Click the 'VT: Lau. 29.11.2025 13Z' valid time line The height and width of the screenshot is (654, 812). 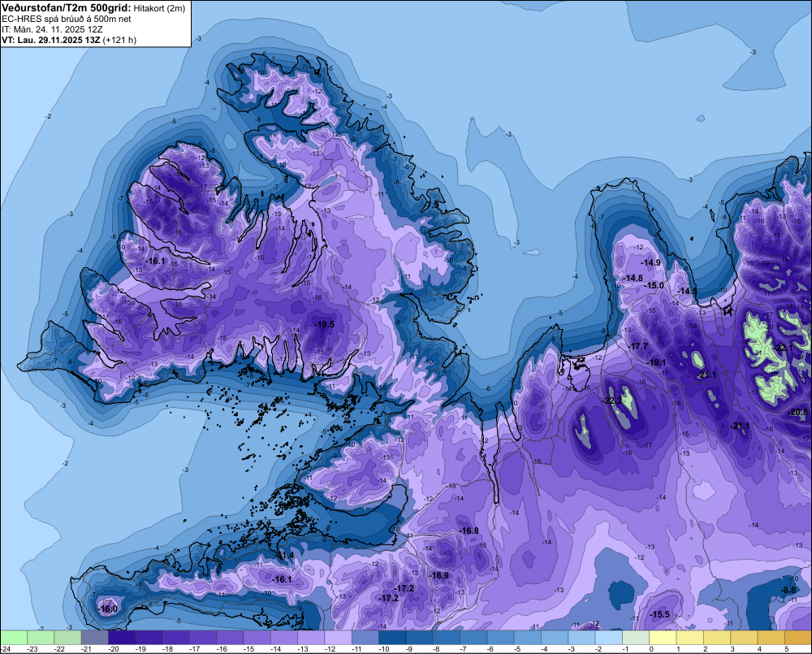[50, 40]
